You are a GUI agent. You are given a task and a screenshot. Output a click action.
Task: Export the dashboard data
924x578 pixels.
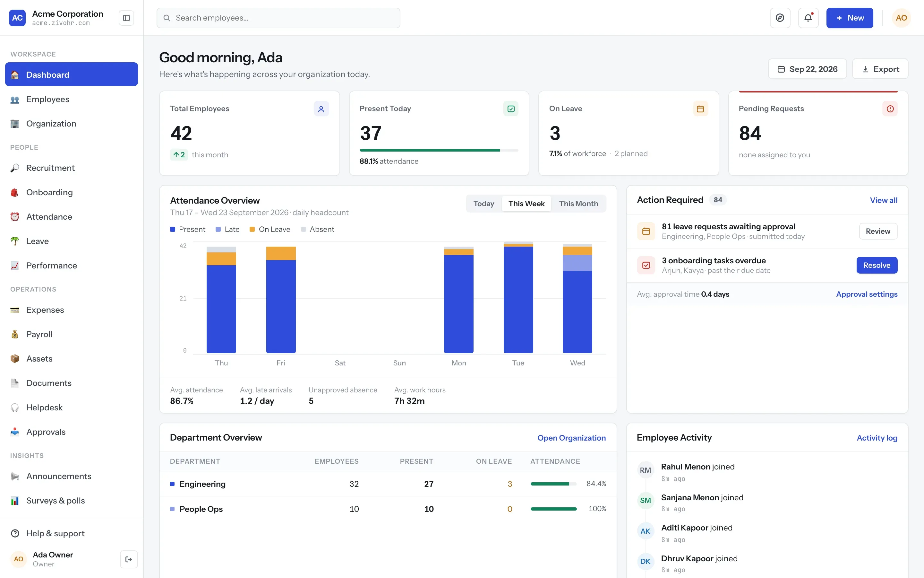coord(880,69)
